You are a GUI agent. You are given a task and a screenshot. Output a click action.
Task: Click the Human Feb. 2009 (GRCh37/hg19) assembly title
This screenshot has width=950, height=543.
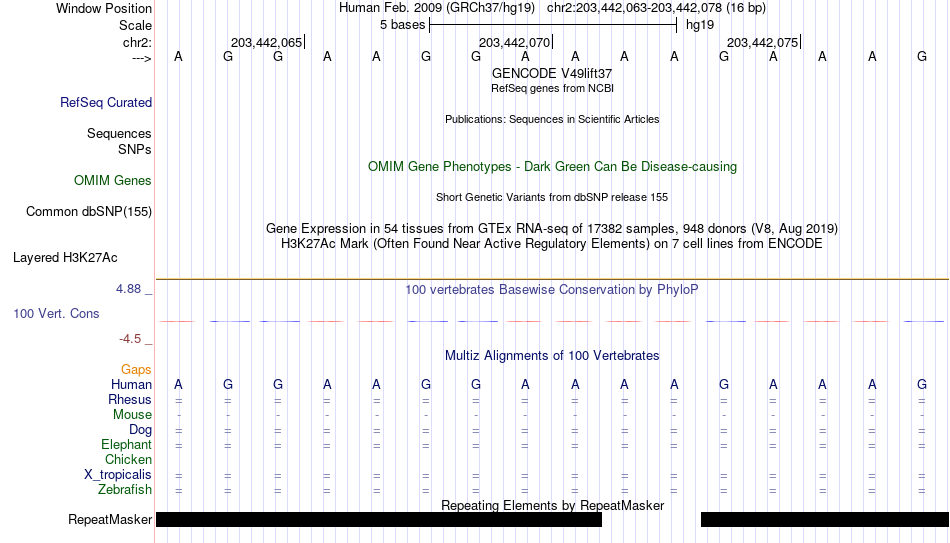pyautogui.click(x=437, y=8)
